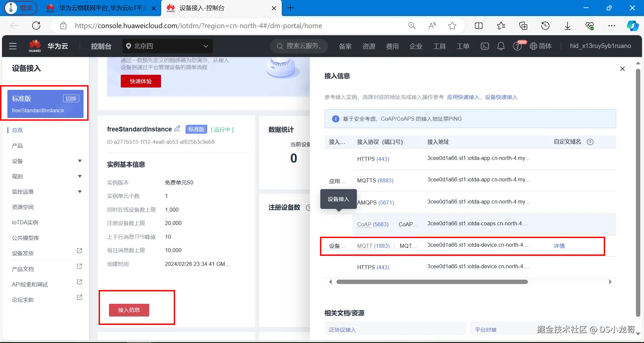
Task: Open 公共模型库 in the sidebar
Action: [25, 238]
